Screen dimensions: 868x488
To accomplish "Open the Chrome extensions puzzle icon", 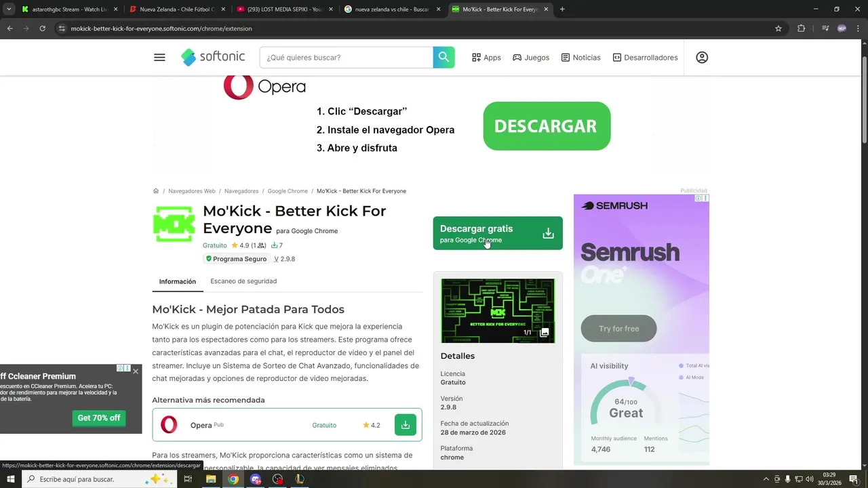I will [801, 28].
